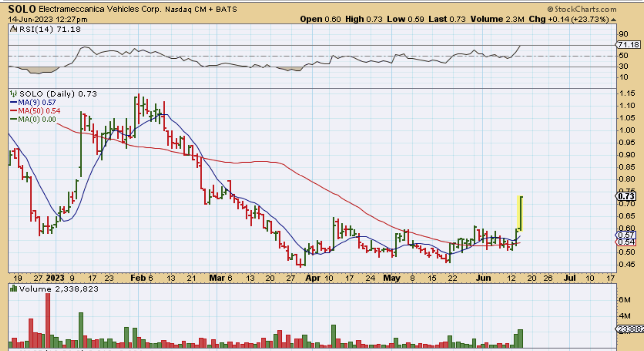Click the blue MA(9) legend line
Viewport: 644px width, 351px height.
tap(14, 102)
